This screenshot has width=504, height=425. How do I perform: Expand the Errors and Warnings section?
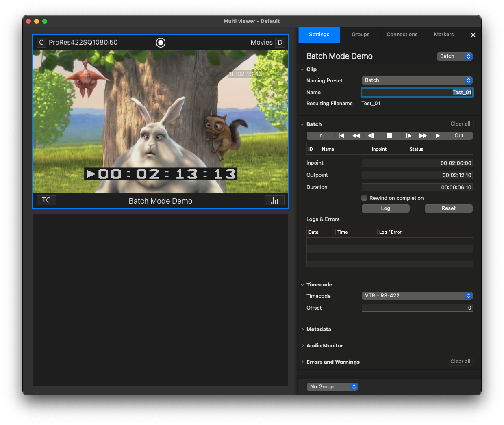(x=302, y=362)
